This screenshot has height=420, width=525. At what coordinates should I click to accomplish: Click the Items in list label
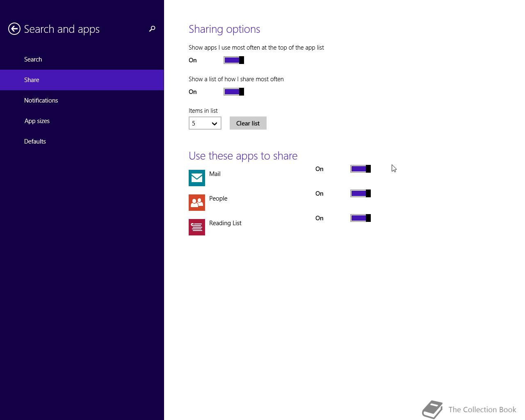click(203, 111)
